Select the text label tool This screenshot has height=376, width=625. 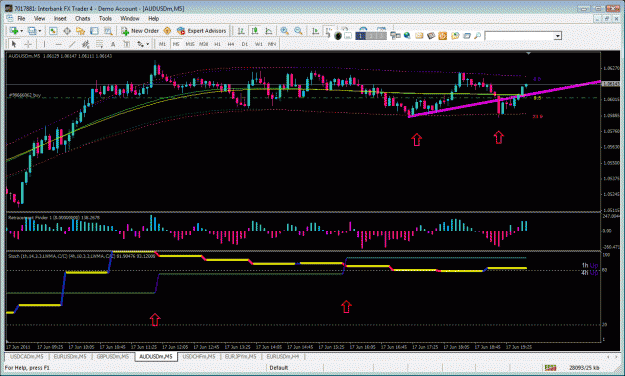click(126, 44)
